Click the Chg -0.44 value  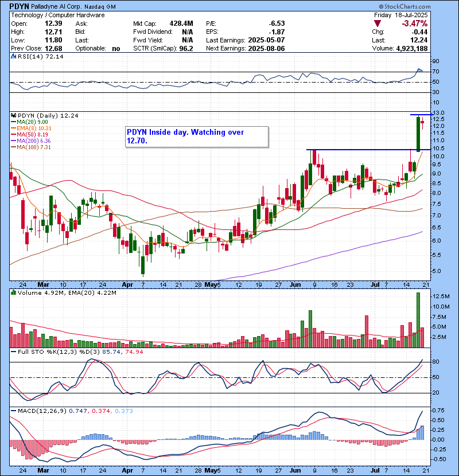pos(419,32)
